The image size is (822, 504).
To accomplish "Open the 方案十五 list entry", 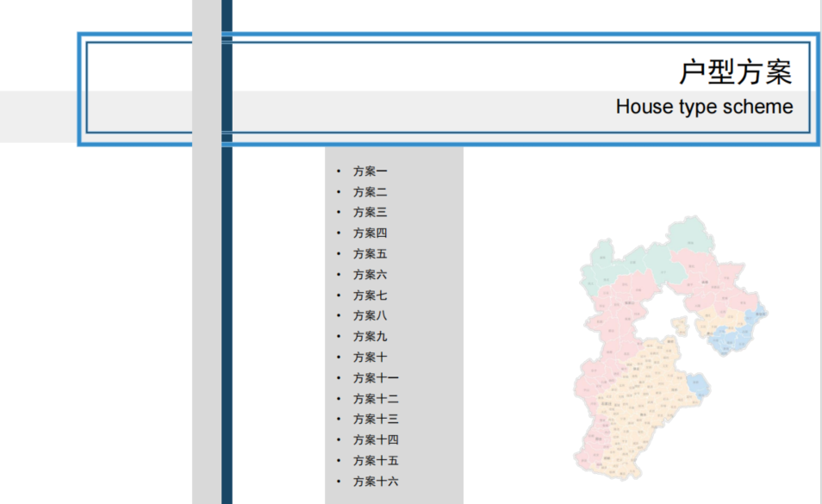I will tap(376, 461).
